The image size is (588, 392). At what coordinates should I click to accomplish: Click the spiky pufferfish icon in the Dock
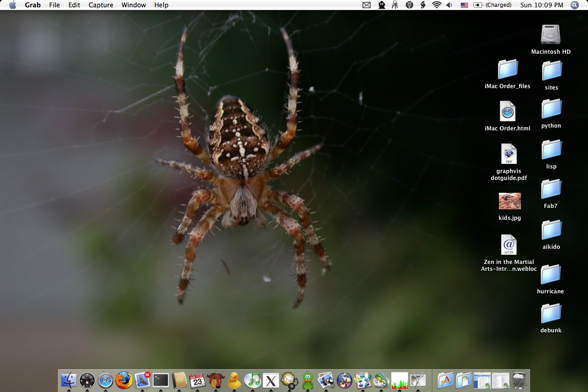[x=289, y=380]
